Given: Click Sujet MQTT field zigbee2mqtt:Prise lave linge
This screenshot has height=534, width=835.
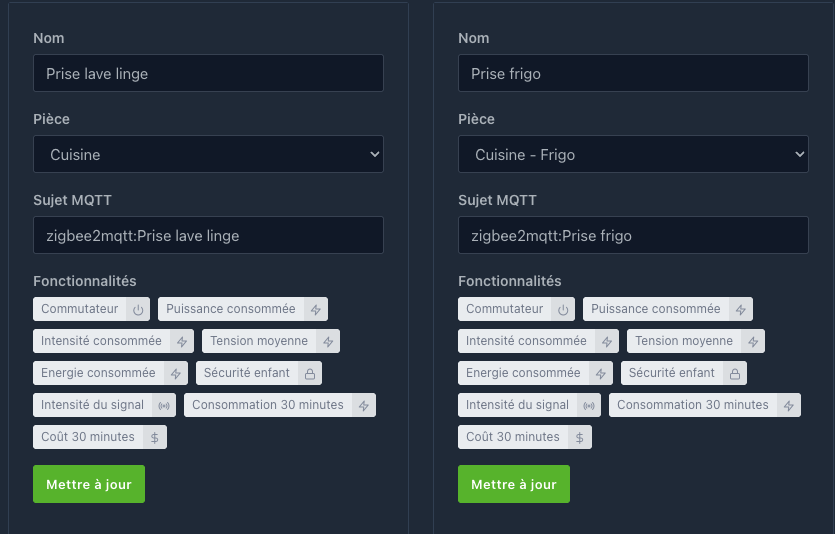Looking at the screenshot, I should click(x=208, y=235).
